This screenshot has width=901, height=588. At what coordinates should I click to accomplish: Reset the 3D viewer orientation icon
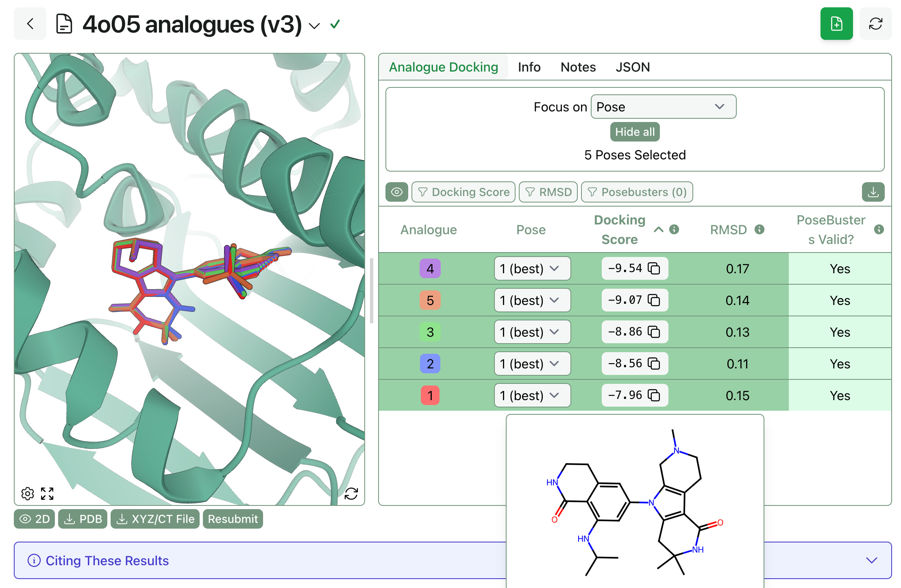point(351,494)
